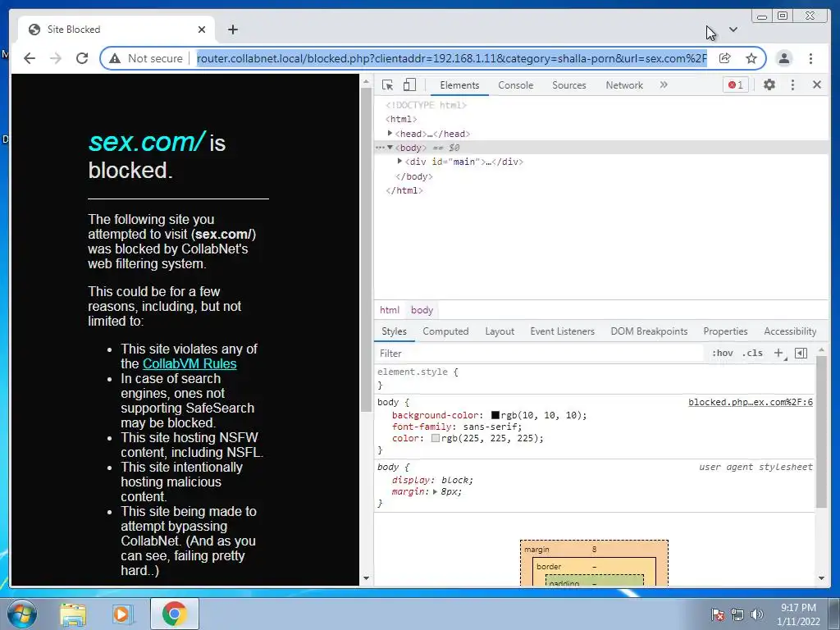The image size is (840, 630).
Task: Open a new tab with plus button
Action: click(x=232, y=30)
